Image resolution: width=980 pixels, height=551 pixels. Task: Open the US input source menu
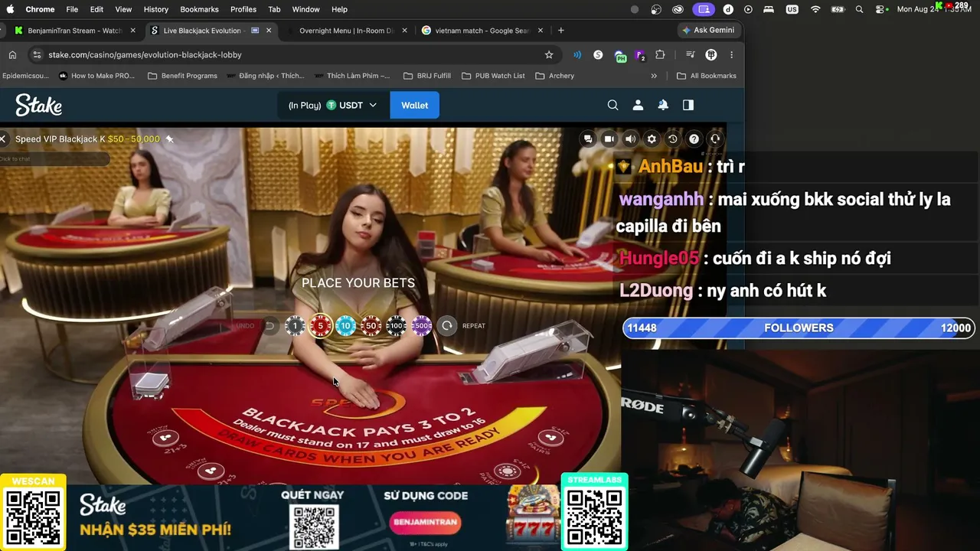click(792, 9)
